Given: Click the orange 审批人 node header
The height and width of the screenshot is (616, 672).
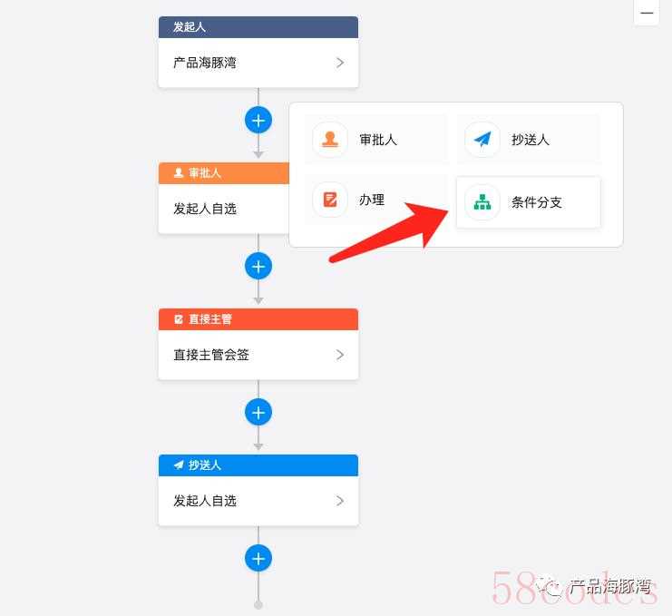Looking at the screenshot, I should 224,173.
